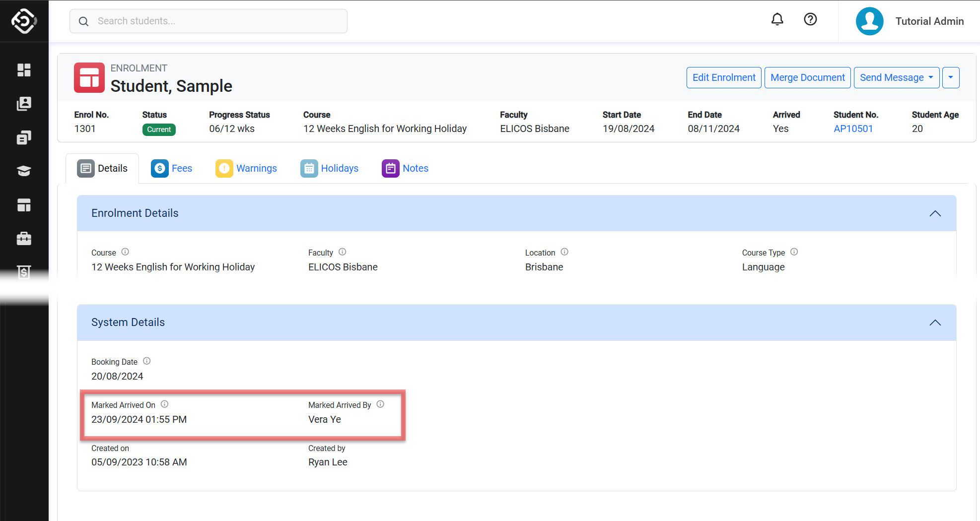Open the Send Message dropdown
This screenshot has height=521, width=980.
point(896,78)
